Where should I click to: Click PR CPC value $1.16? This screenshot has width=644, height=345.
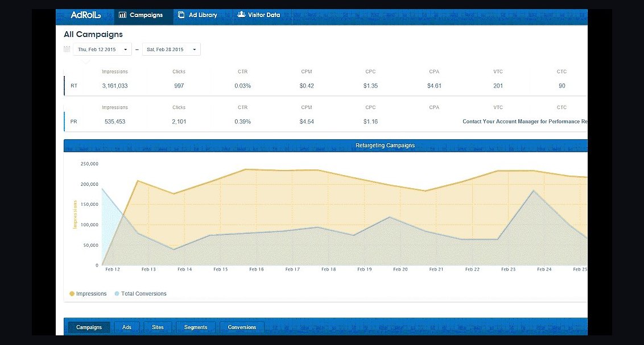tap(370, 122)
